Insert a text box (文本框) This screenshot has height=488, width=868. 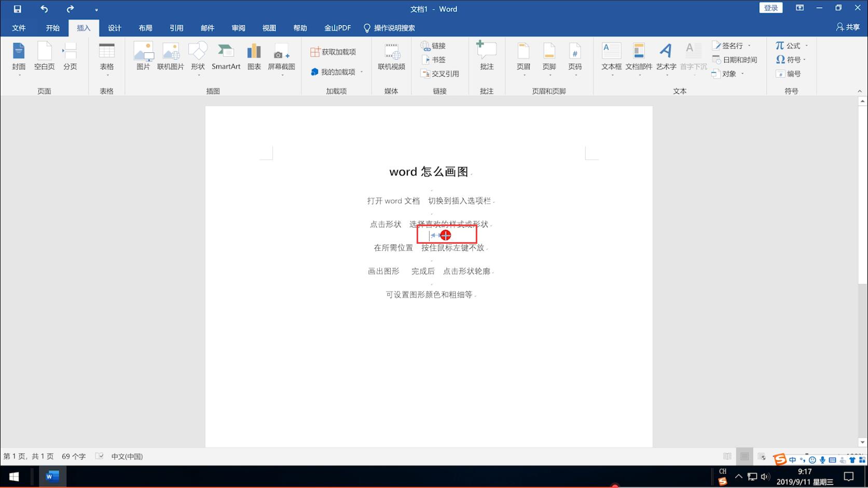coord(611,59)
